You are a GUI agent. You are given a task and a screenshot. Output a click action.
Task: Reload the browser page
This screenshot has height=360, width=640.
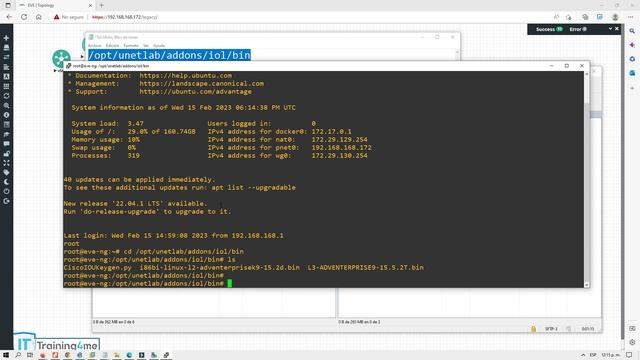24,17
